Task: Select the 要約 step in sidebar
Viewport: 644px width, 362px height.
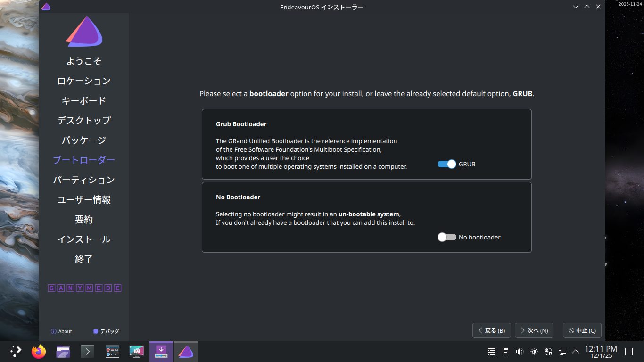Action: coord(84,220)
